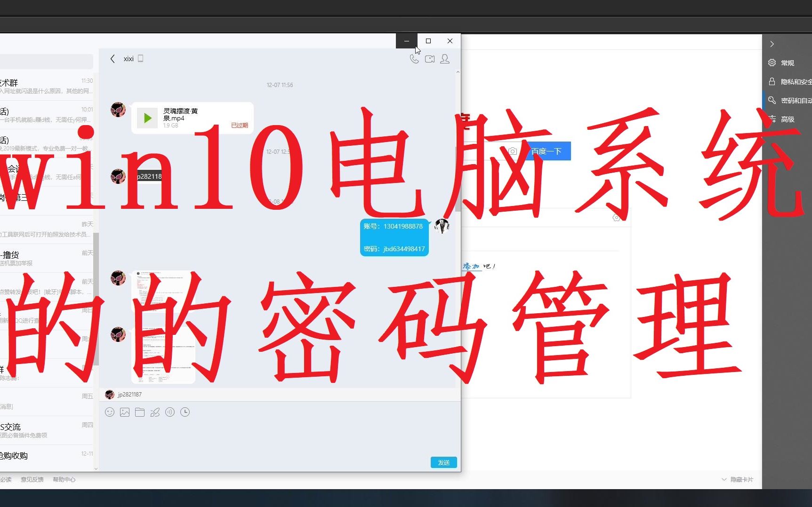Click the send-file folder icon
The width and height of the screenshot is (812, 507).
pyautogui.click(x=140, y=412)
